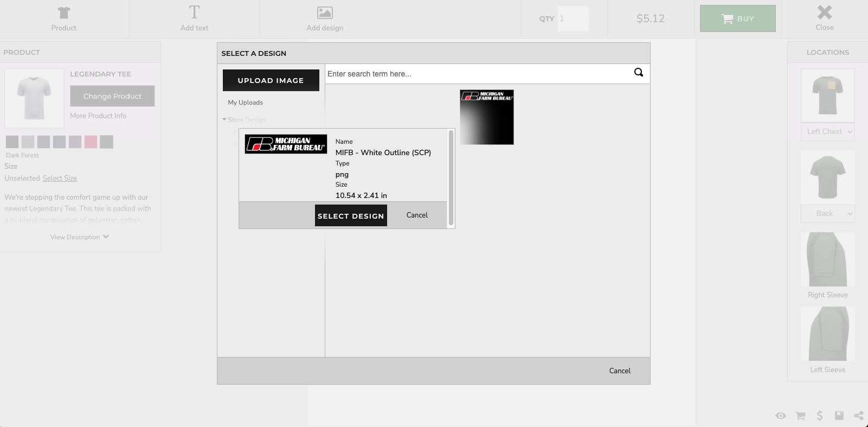Click the Upload Image button
Viewport: 868px width, 427px height.
coord(271,80)
